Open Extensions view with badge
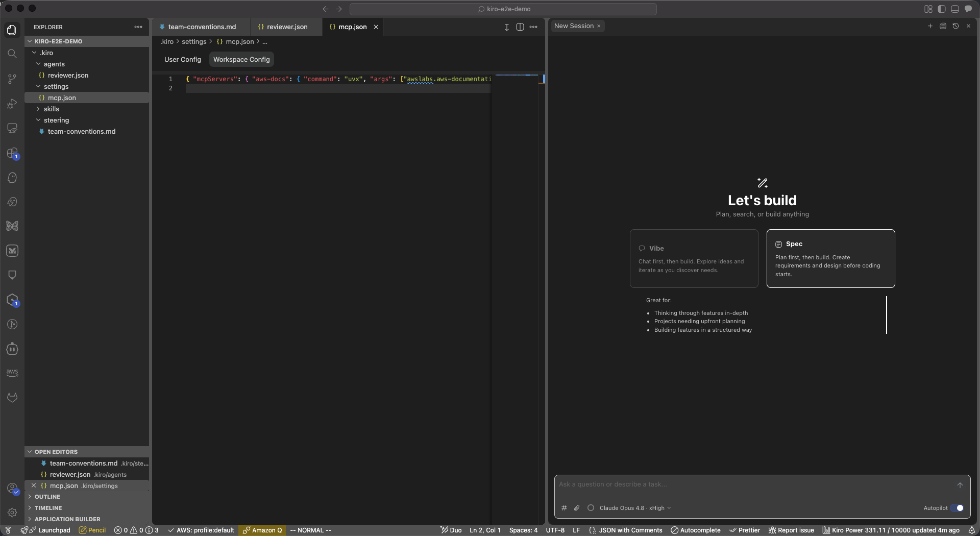 coord(12,153)
